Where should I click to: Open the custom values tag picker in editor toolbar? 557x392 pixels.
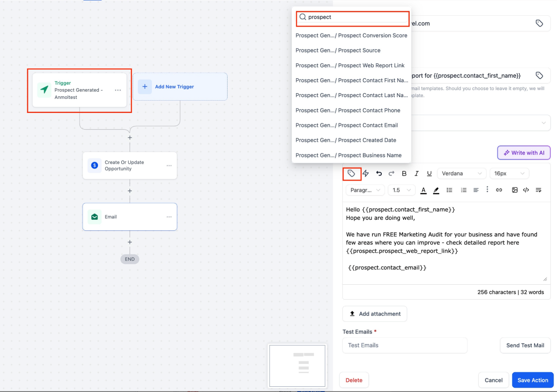(x=351, y=174)
